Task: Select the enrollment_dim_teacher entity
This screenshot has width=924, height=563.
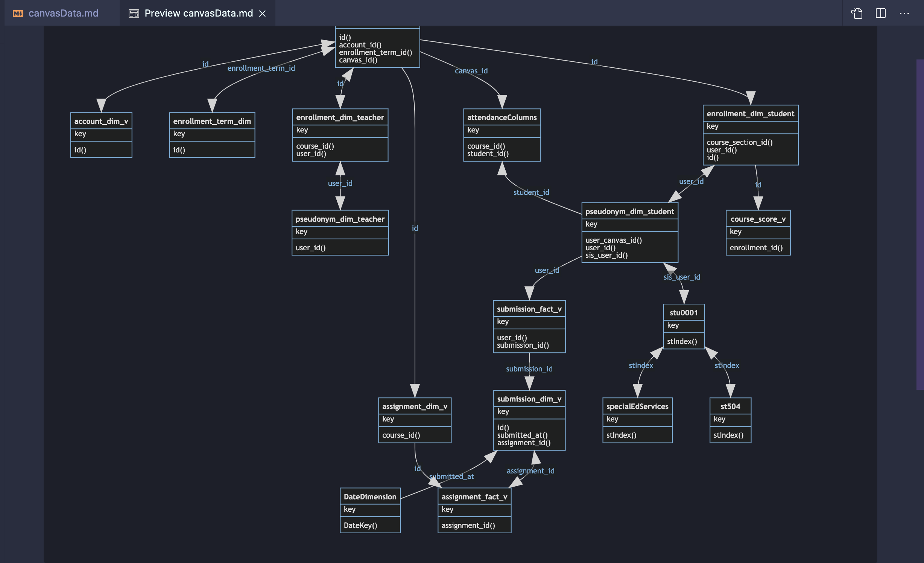Action: point(340,117)
